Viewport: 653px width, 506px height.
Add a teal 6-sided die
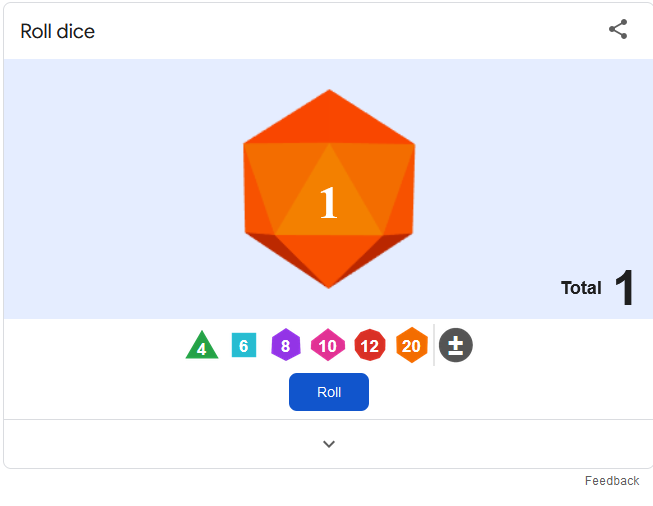click(x=244, y=345)
